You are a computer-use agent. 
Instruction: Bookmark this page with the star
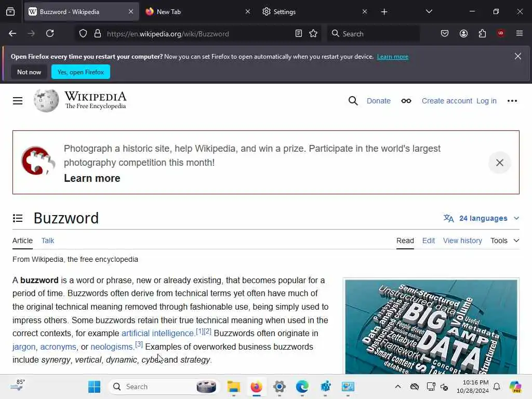point(313,33)
